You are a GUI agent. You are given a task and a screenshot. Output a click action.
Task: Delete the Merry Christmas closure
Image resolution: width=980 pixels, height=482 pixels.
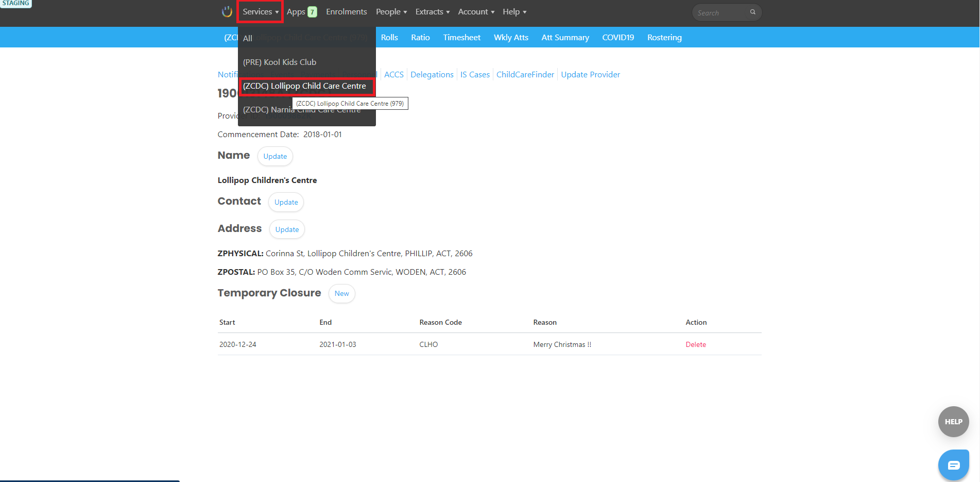[696, 344]
